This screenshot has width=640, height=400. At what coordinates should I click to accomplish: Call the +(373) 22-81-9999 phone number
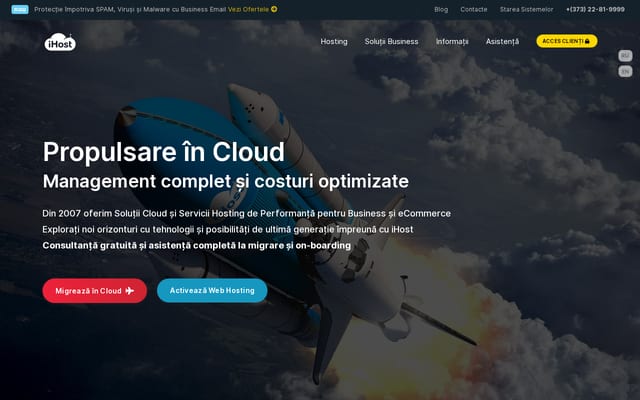coord(595,9)
